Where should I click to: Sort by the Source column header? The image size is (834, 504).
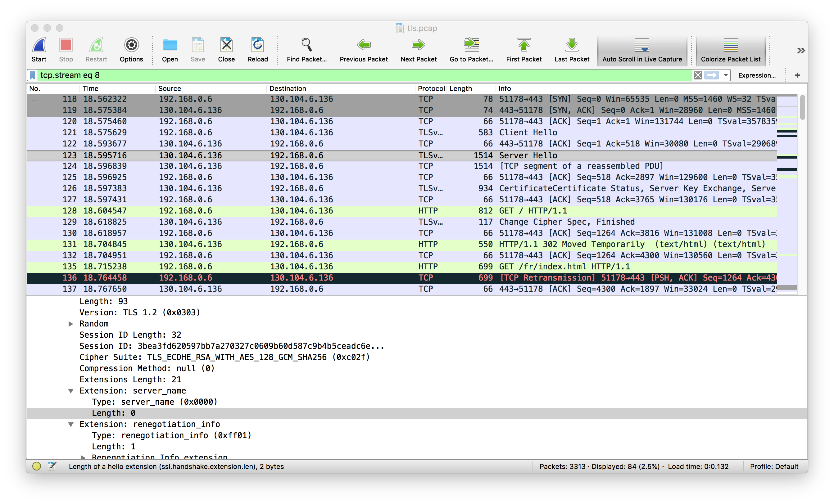[x=211, y=89]
